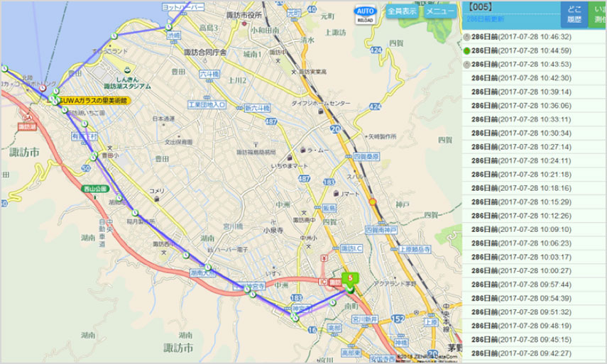Click green power icon on 10:44:59 row

pos(467,50)
